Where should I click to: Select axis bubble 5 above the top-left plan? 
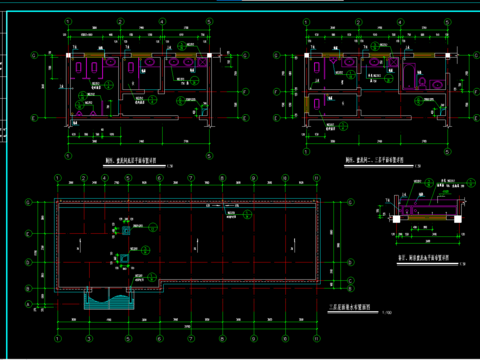point(209,22)
